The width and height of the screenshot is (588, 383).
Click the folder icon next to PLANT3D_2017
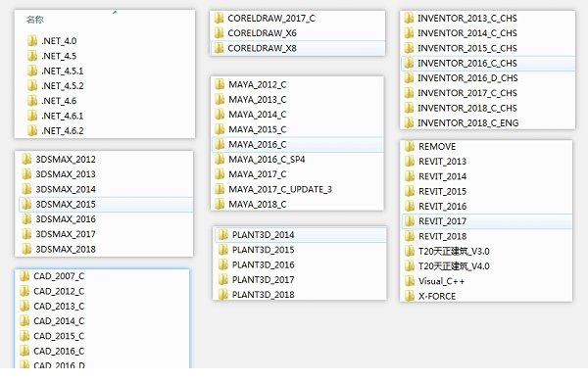[x=222, y=279]
